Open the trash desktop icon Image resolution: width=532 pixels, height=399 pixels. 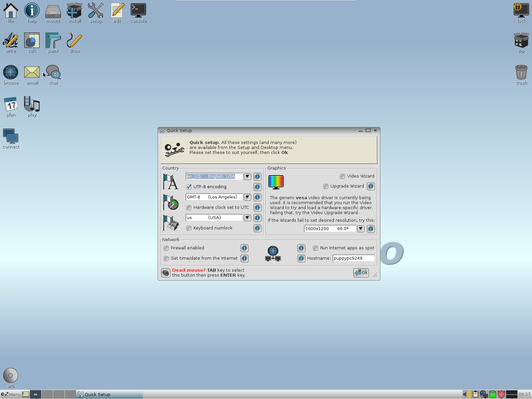click(521, 74)
